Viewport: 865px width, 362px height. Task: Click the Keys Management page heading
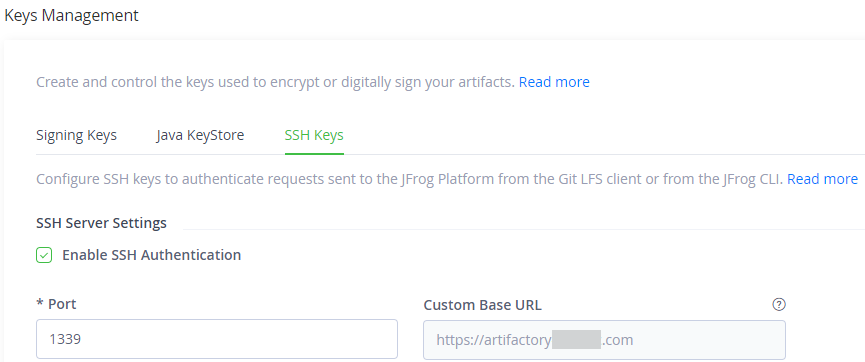[71, 15]
